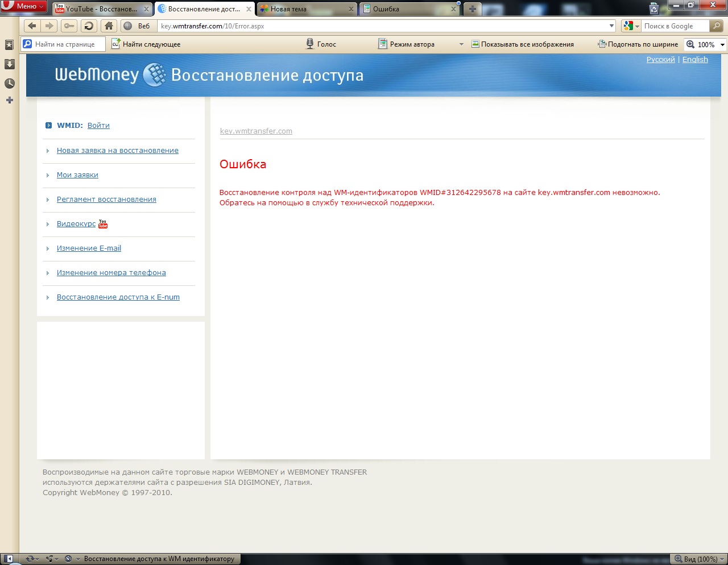Screen dimensions: 728x565
Task: Open the Google search engine dropdown
Action: [631, 26]
